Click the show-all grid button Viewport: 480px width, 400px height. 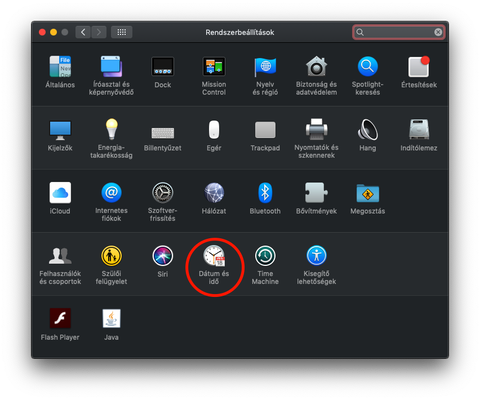tap(122, 32)
